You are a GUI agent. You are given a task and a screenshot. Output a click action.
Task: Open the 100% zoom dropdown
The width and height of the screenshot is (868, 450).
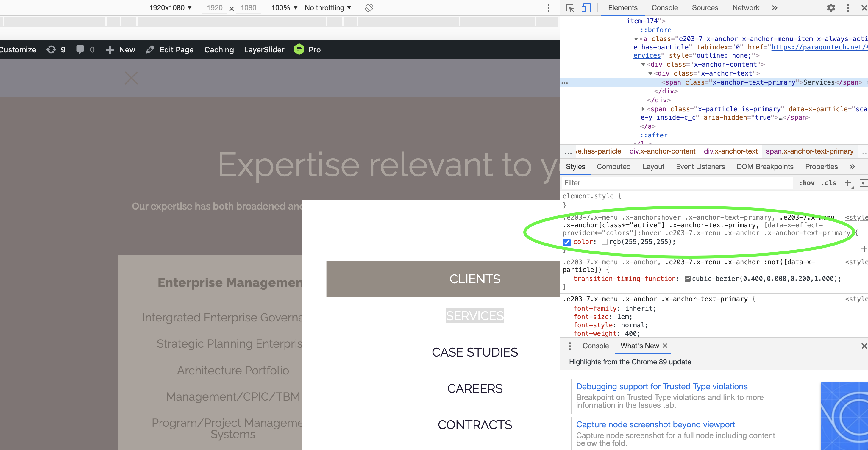(284, 8)
